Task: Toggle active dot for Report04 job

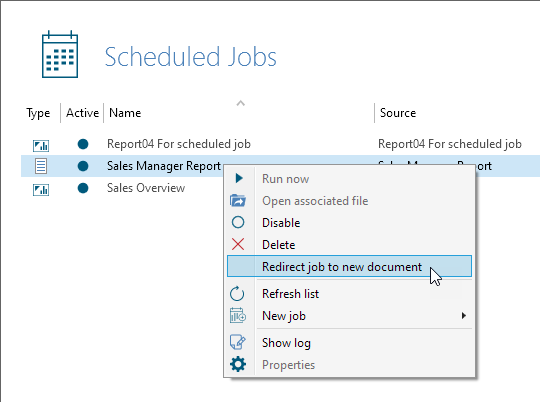Action: click(83, 144)
